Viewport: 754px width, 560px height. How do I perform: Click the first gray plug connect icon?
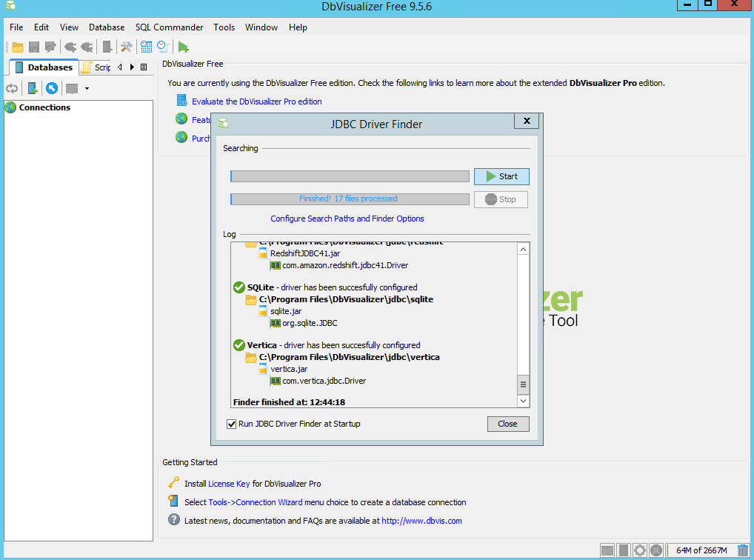tap(70, 47)
